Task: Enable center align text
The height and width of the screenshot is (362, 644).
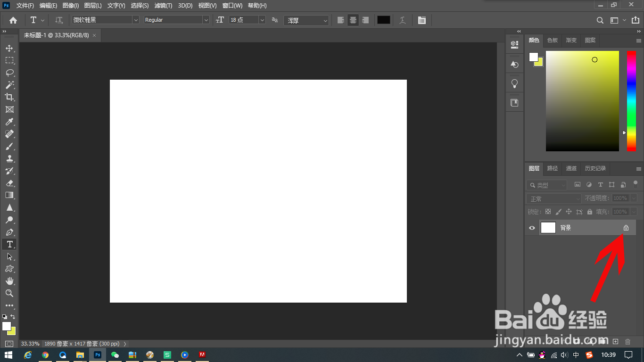Action: [x=353, y=20]
